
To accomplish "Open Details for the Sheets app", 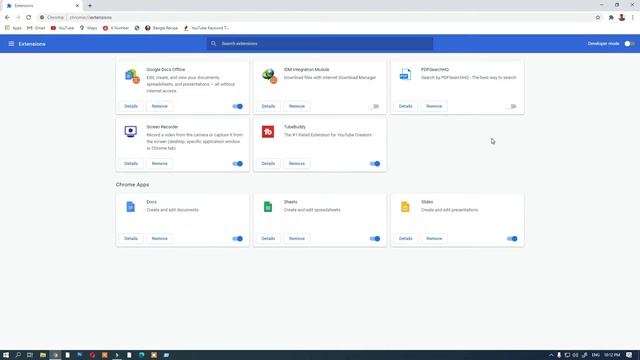I will 268,239.
